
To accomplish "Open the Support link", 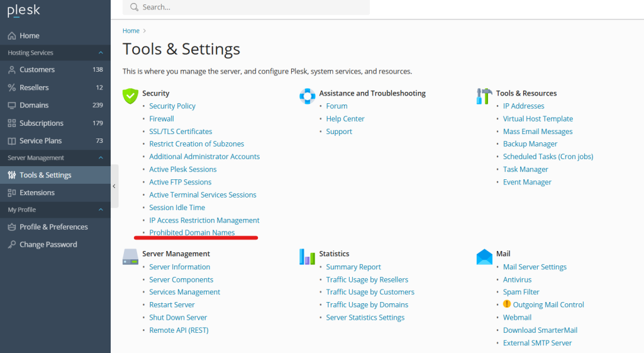I will click(339, 132).
